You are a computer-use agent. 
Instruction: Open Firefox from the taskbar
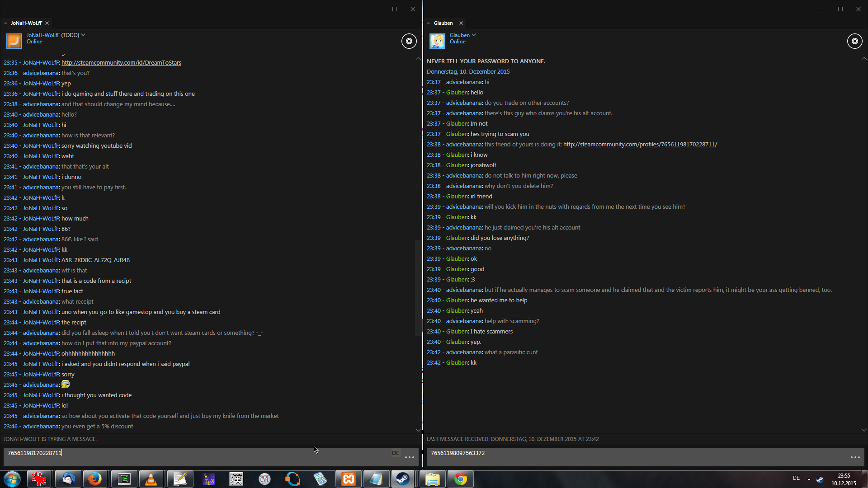click(x=95, y=479)
